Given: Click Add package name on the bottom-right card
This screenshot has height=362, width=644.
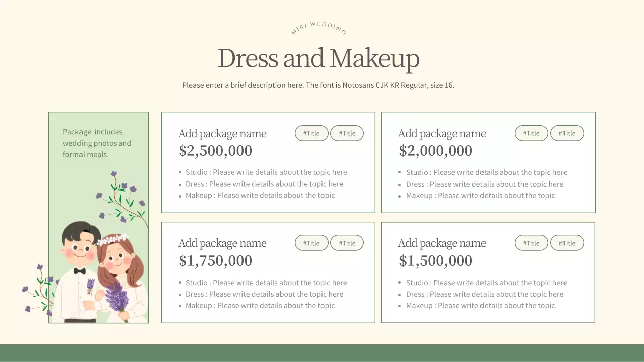Looking at the screenshot, I should coord(442,243).
